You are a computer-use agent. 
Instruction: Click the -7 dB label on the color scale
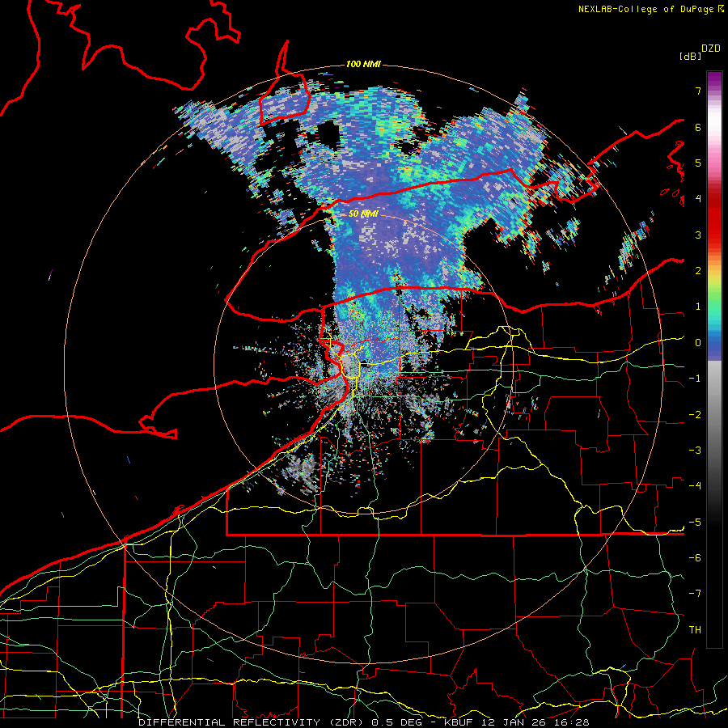click(695, 594)
